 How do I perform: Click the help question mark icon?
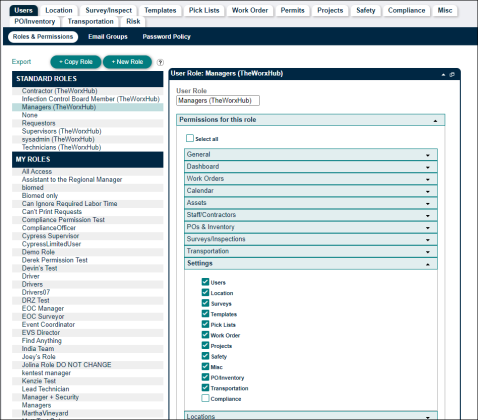(x=160, y=62)
